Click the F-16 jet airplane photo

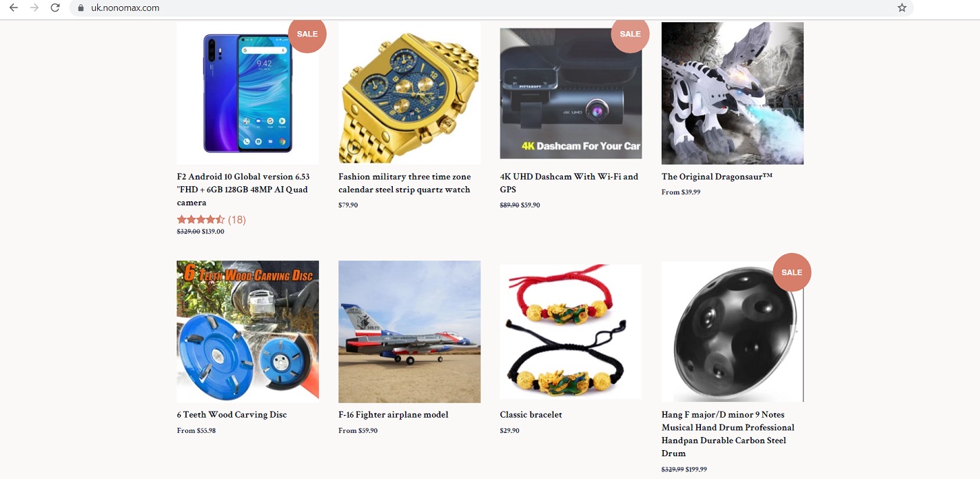coord(409,332)
